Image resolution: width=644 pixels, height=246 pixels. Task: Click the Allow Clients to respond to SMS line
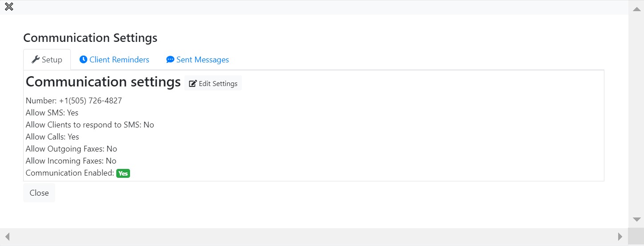point(90,125)
